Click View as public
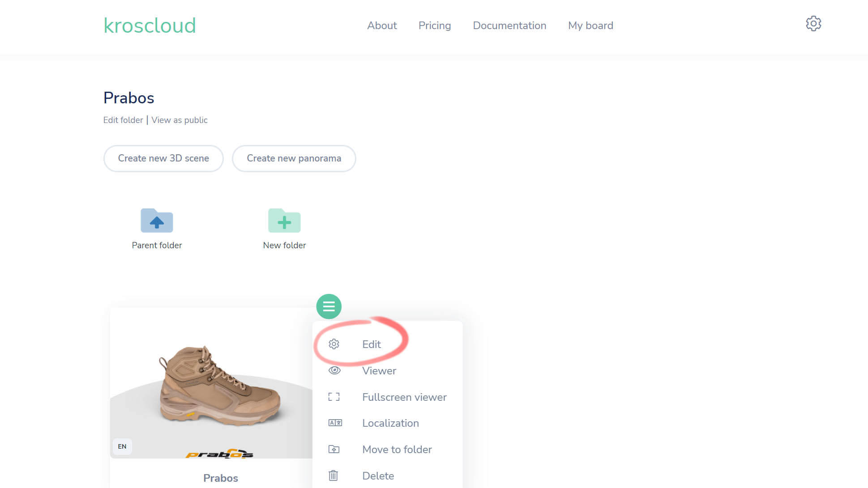 pyautogui.click(x=179, y=120)
